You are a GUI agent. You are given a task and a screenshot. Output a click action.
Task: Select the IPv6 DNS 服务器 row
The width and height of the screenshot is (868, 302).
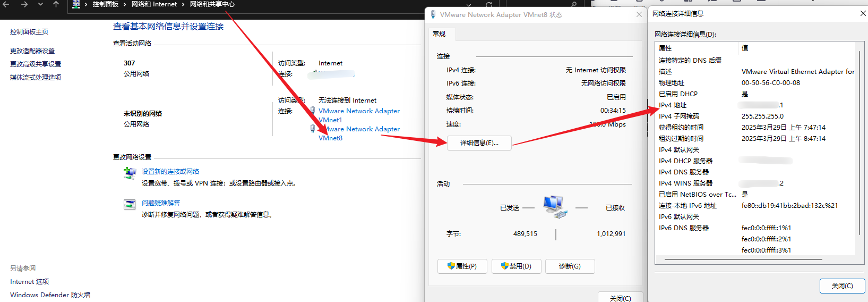(755, 228)
